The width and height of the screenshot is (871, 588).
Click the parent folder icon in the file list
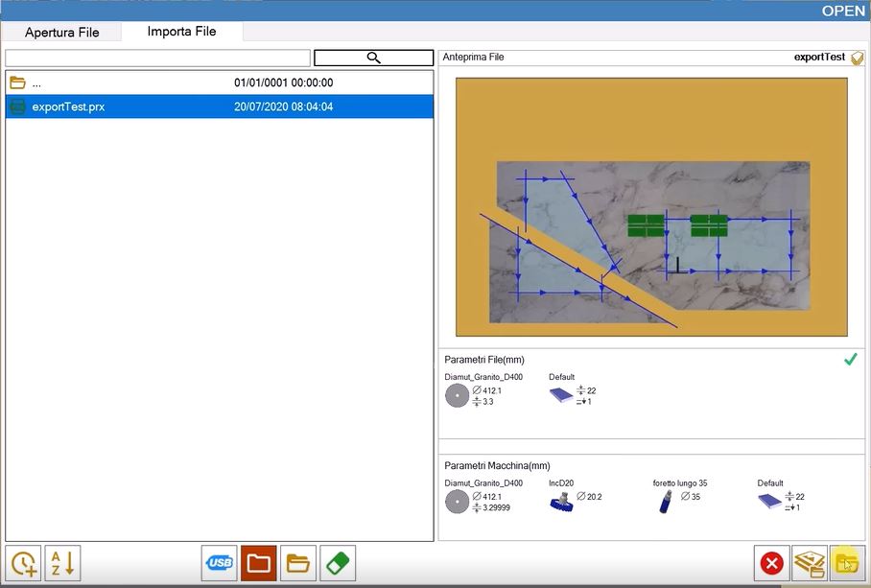(x=18, y=82)
